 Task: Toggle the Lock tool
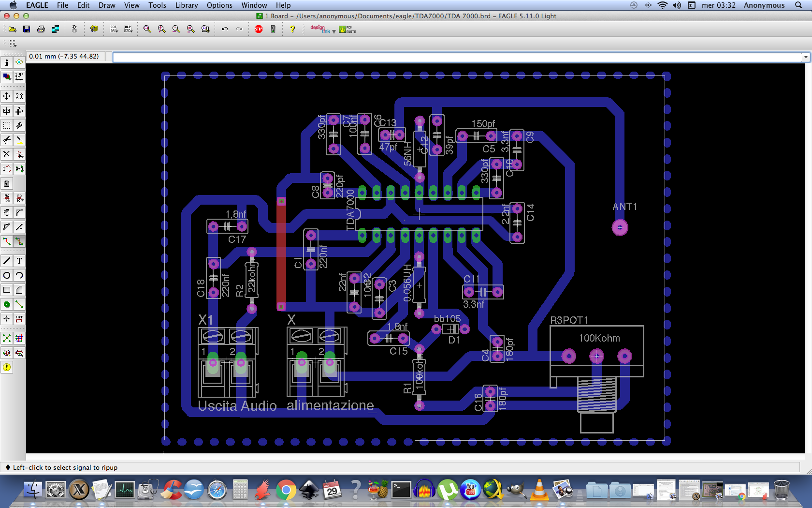click(x=7, y=183)
